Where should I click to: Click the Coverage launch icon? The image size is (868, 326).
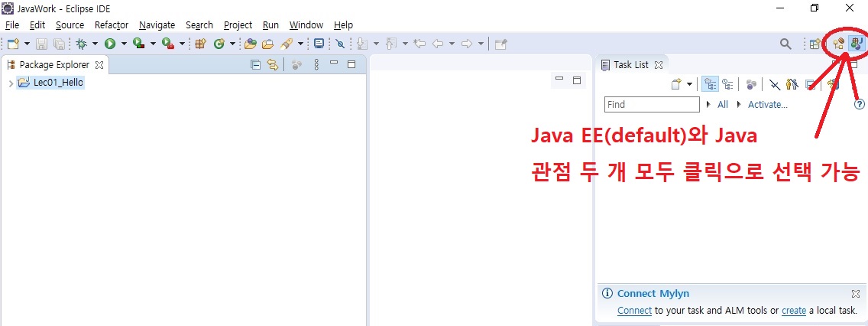139,44
